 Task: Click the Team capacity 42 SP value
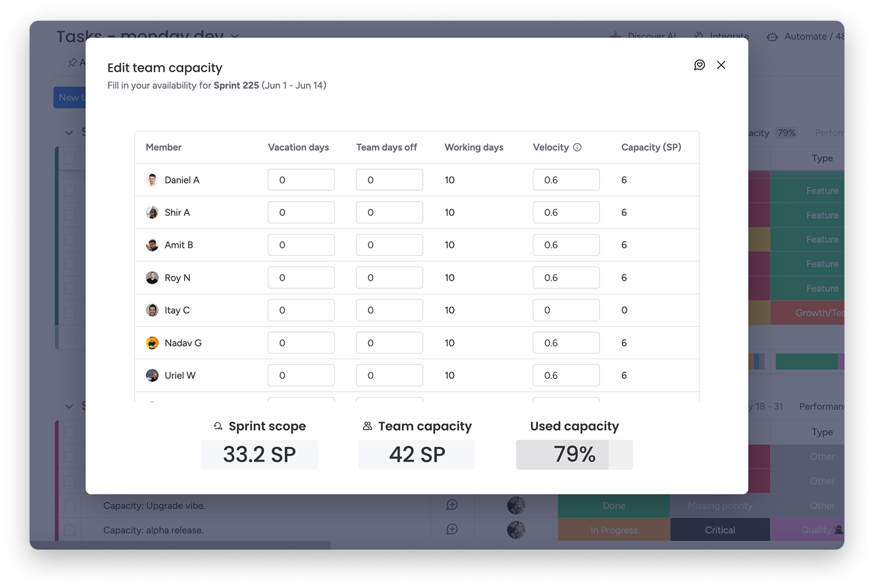417,454
